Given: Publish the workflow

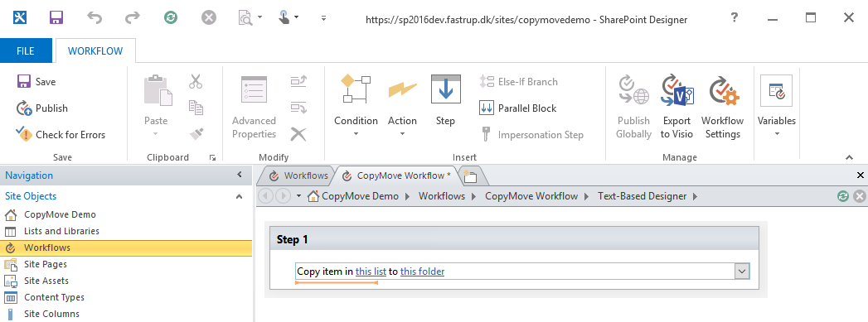Looking at the screenshot, I should [x=42, y=108].
